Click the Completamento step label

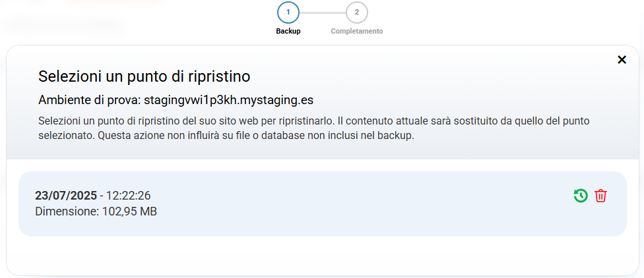pyautogui.click(x=357, y=31)
